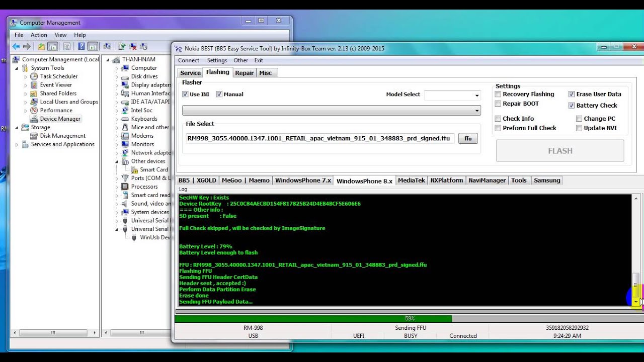
Task: Click log scrollbar down arrow
Action: click(x=636, y=302)
